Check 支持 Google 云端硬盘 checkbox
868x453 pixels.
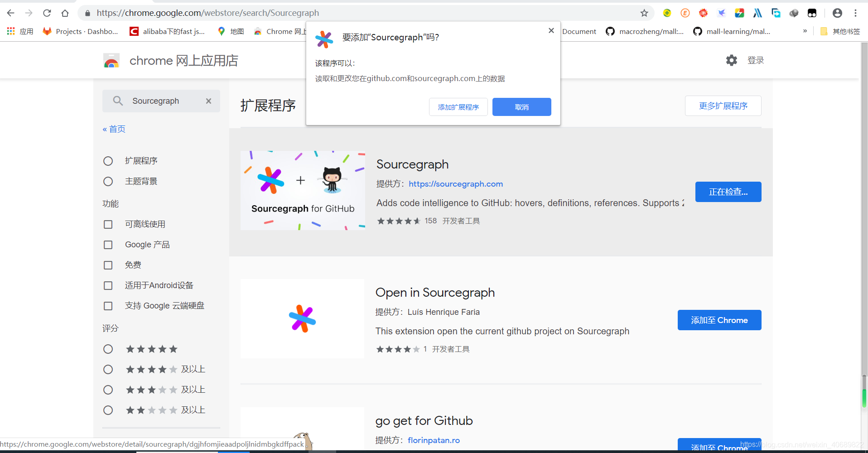pyautogui.click(x=108, y=306)
